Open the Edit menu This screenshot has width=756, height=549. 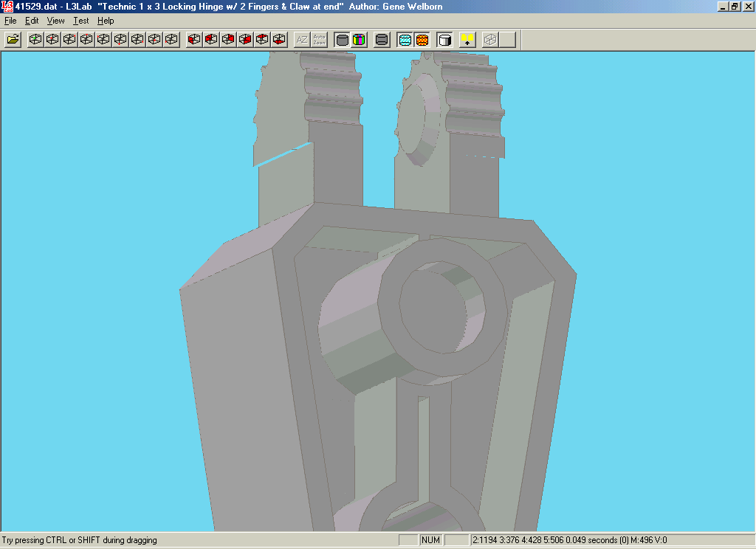click(x=32, y=21)
